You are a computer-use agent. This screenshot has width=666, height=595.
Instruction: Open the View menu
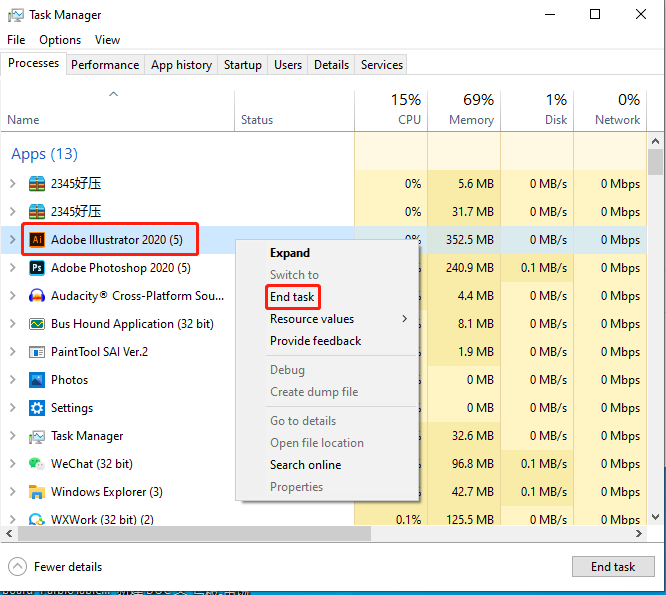pos(107,40)
